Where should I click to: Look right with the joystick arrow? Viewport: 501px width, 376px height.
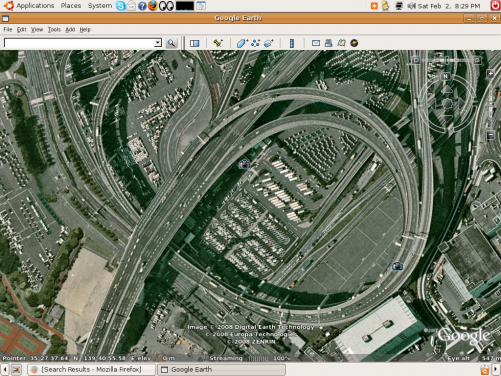tap(461, 103)
